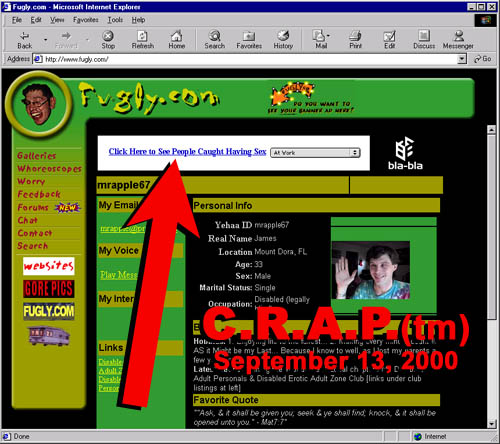Image resolution: width=500 pixels, height=444 pixels.
Task: Click the IE page icon in address bar
Action: 38,59
